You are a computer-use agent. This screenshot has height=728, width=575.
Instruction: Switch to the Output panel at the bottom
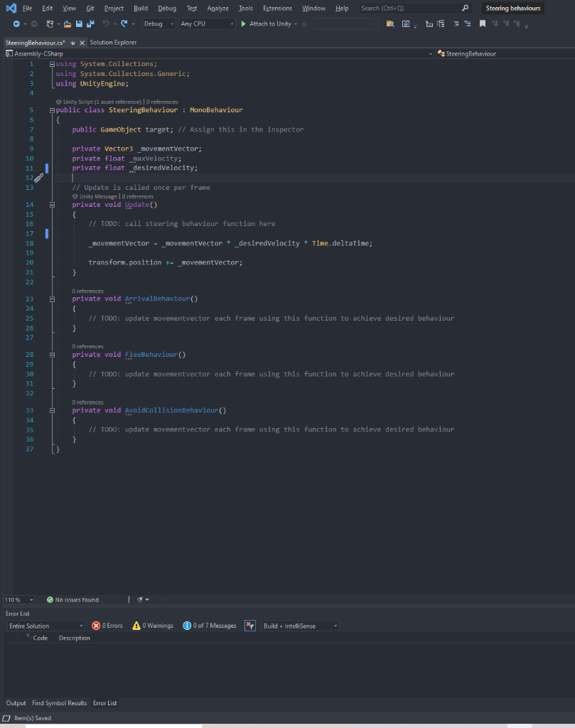(16, 703)
